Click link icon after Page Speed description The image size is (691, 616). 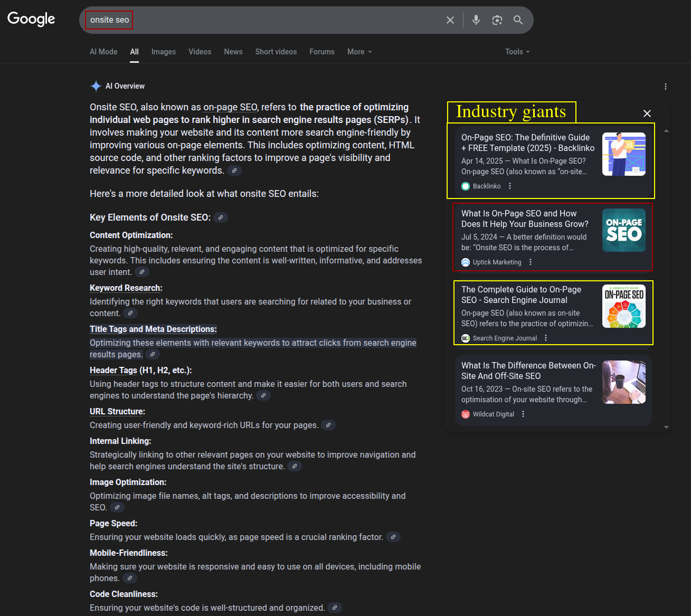(x=393, y=537)
